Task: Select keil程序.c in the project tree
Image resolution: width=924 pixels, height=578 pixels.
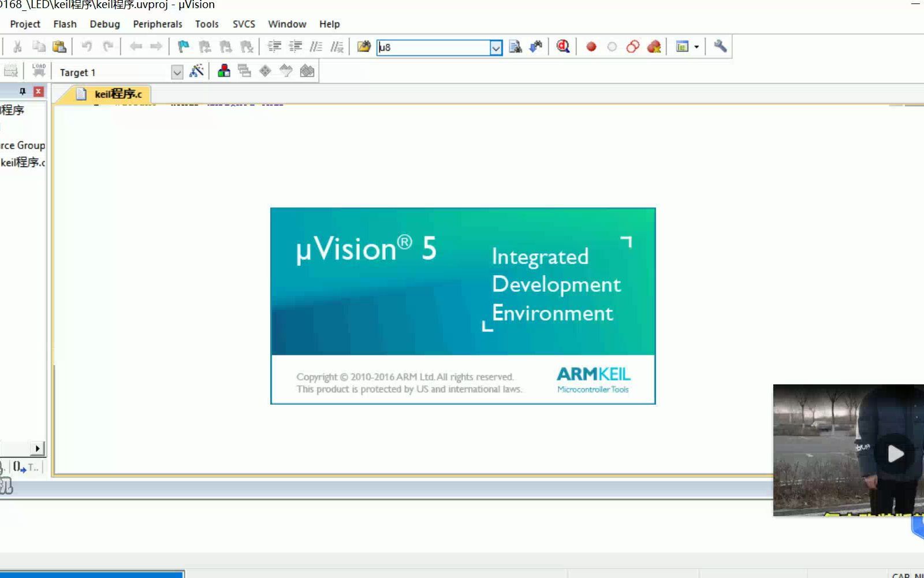Action: coord(23,162)
